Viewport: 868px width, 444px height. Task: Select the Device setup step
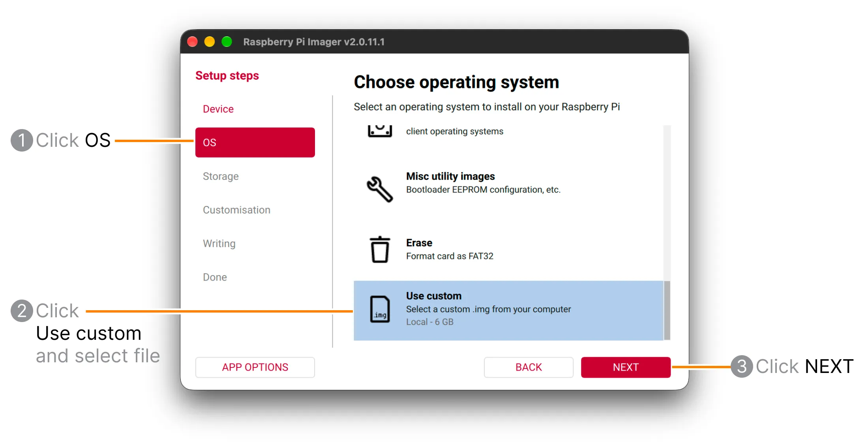click(x=255, y=109)
